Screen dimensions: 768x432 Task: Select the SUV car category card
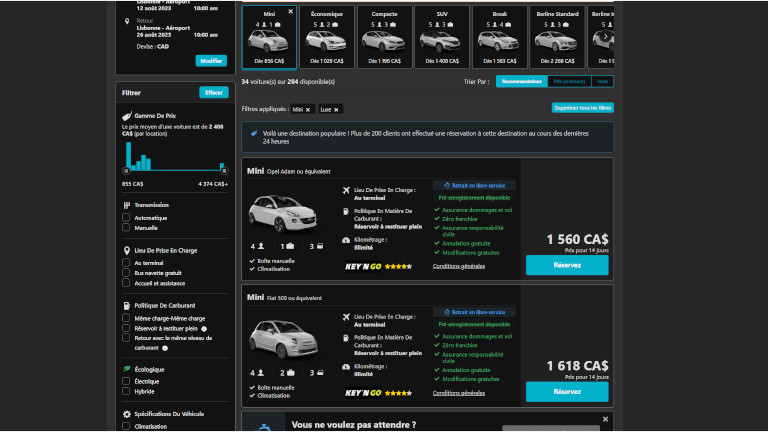click(x=442, y=37)
